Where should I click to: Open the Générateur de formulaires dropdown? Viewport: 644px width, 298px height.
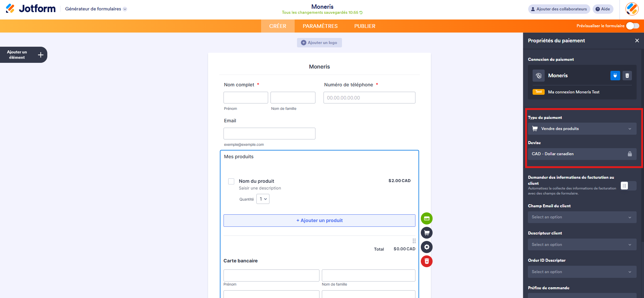[96, 9]
